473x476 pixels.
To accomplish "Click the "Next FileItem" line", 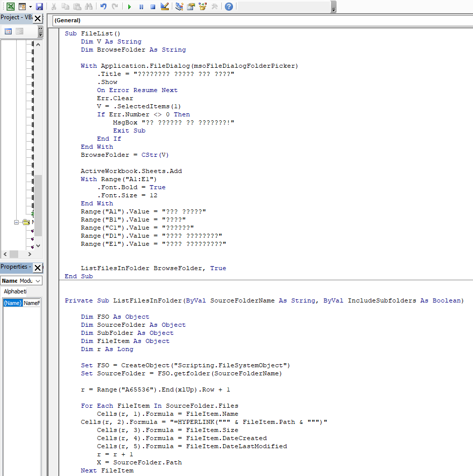I will tap(107, 470).
